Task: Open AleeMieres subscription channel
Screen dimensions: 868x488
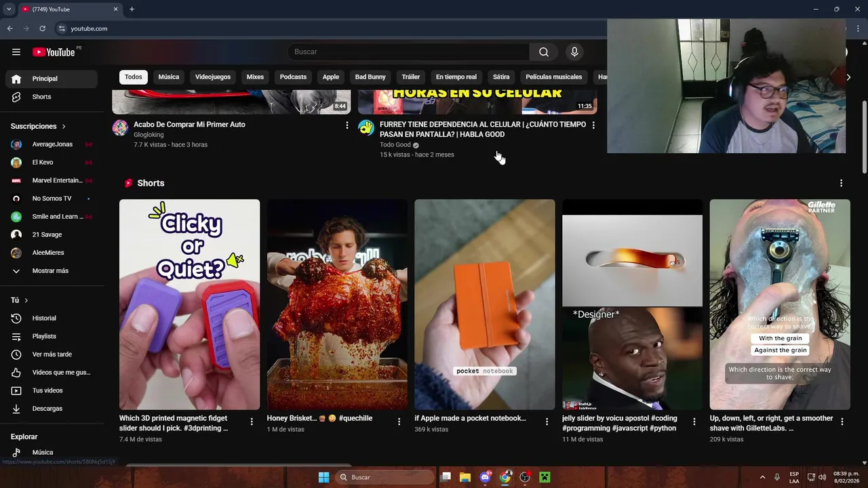Action: 52,253
